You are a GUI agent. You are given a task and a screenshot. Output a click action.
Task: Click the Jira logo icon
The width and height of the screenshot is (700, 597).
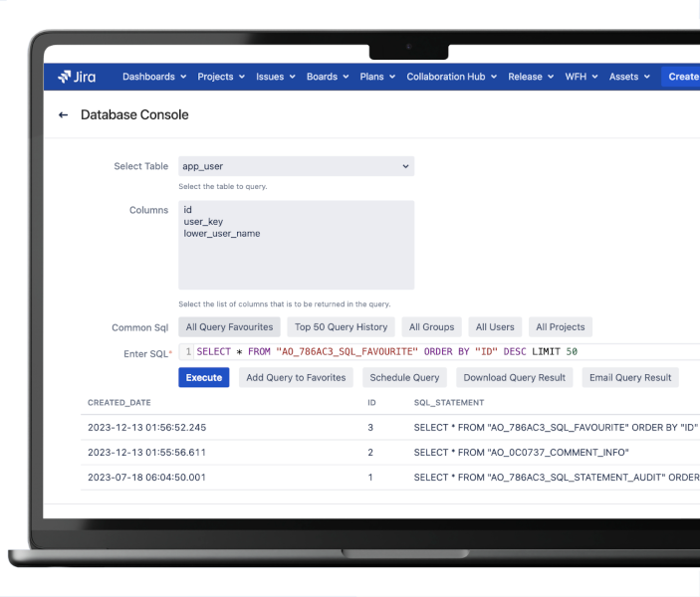64,77
